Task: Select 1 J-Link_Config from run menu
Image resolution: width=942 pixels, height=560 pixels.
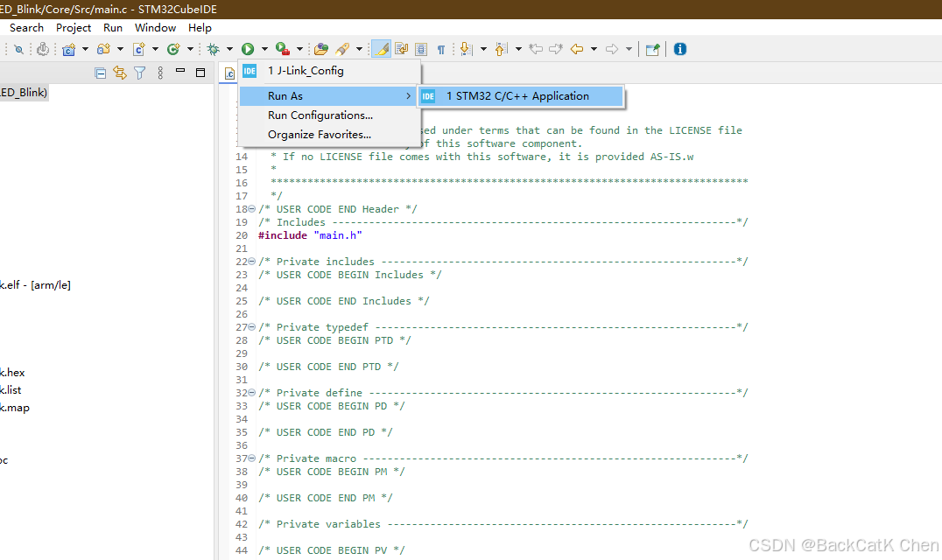Action: coord(328,71)
